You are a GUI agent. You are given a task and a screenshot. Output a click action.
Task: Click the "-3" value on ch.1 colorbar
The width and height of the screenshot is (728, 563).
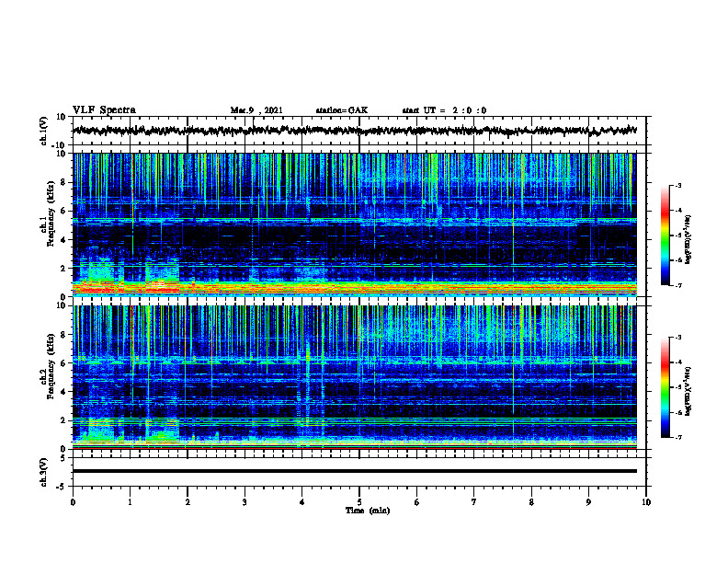[678, 186]
